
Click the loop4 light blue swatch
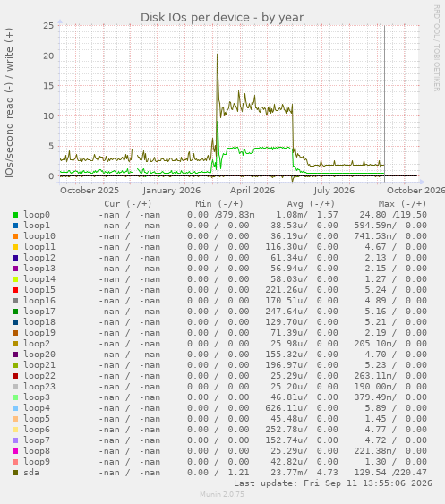(x=15, y=408)
